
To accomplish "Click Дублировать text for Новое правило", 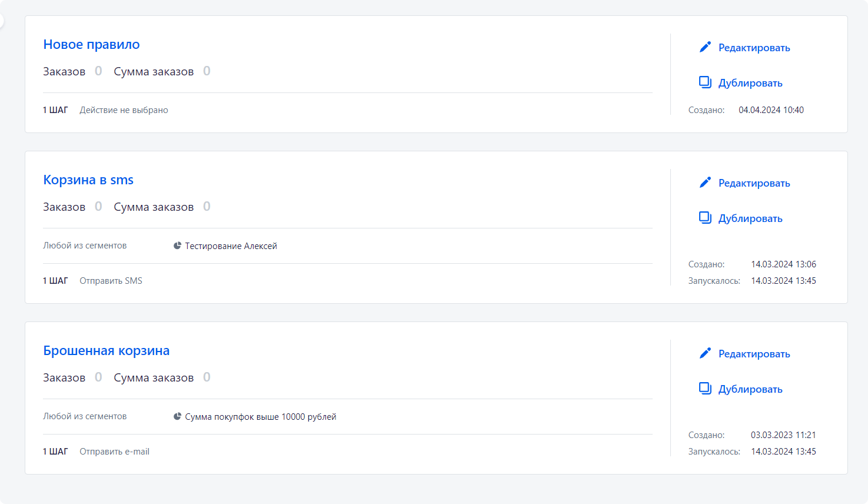I will (750, 83).
